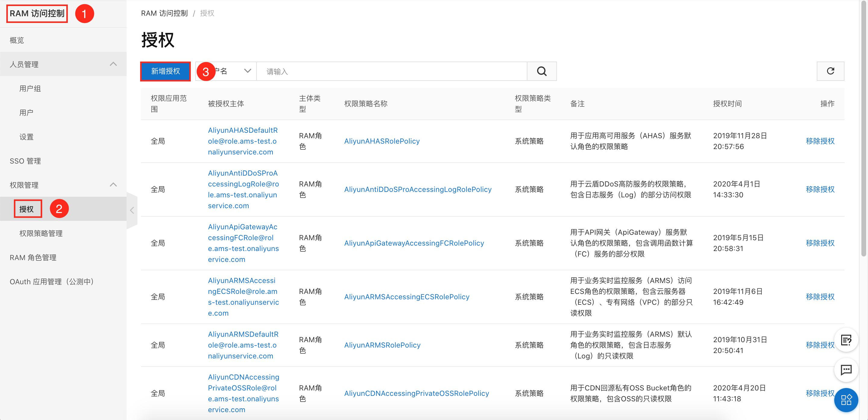Click RAM 访问控制 in the breadcrumb
This screenshot has height=420, width=868.
[164, 13]
